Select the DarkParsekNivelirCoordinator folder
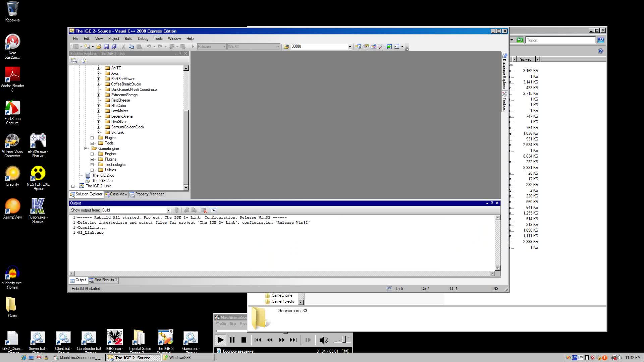 click(135, 89)
